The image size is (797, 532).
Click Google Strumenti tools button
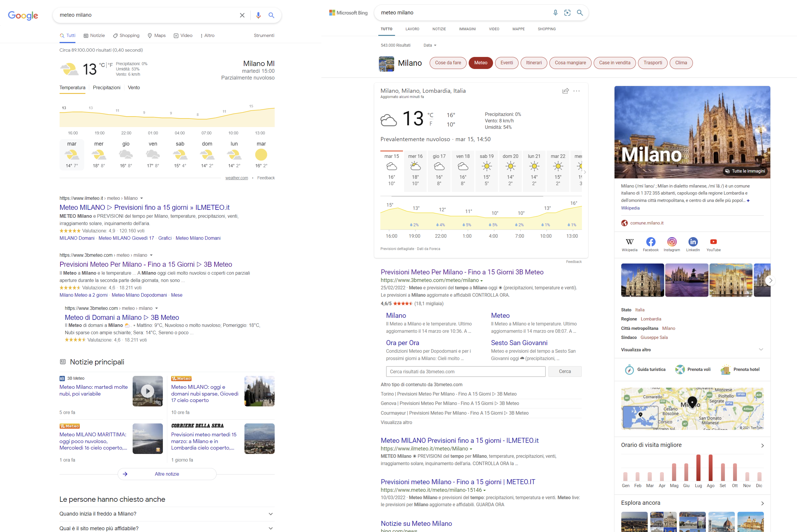pos(264,35)
